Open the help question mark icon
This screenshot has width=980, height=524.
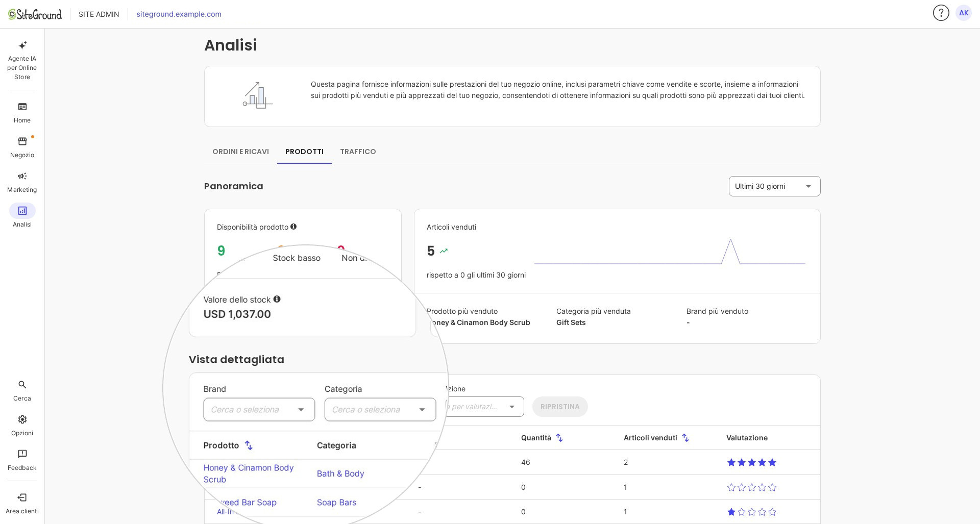pos(941,13)
